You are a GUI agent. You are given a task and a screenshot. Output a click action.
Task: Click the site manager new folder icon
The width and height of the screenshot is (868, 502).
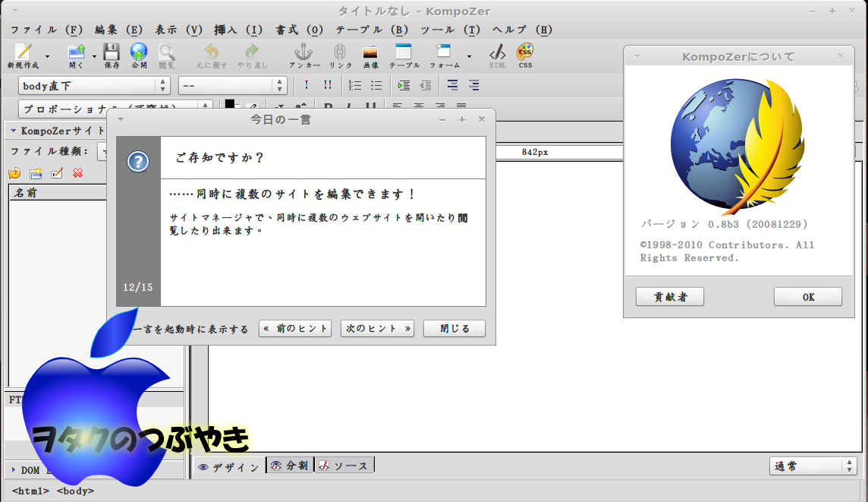click(36, 173)
